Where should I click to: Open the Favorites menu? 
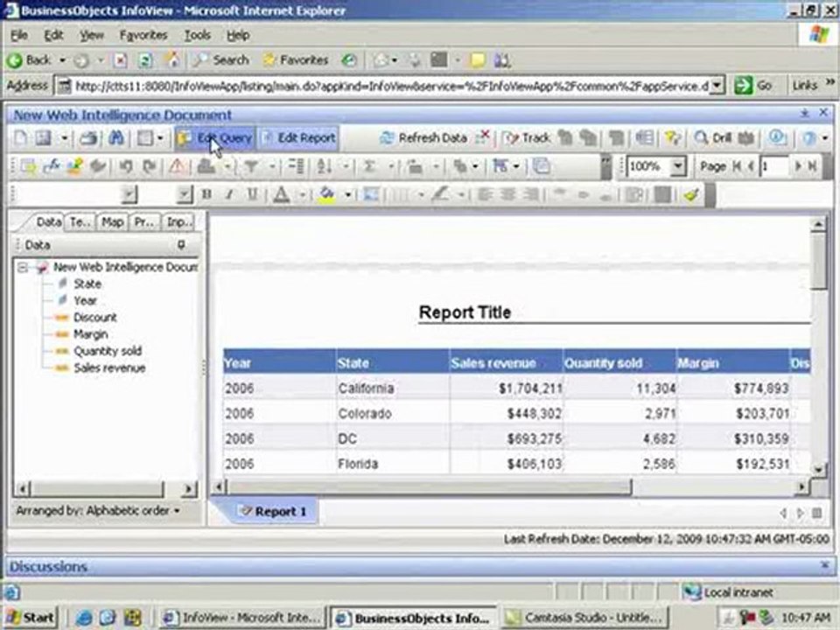point(143,35)
